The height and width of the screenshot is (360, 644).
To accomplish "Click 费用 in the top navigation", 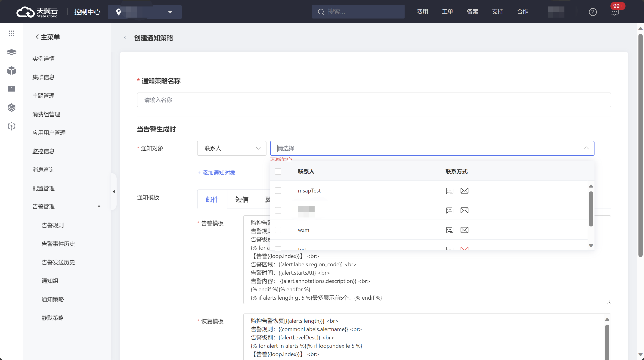I will click(x=422, y=12).
